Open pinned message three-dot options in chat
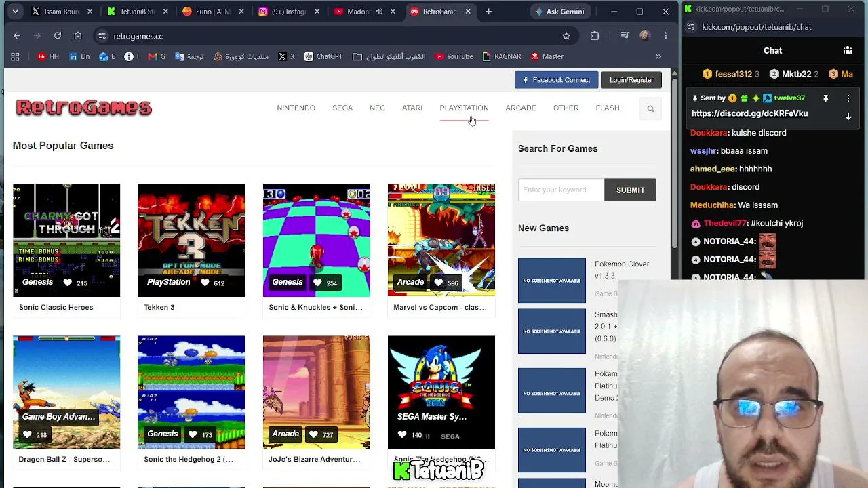Image resolution: width=868 pixels, height=488 pixels. click(x=848, y=98)
